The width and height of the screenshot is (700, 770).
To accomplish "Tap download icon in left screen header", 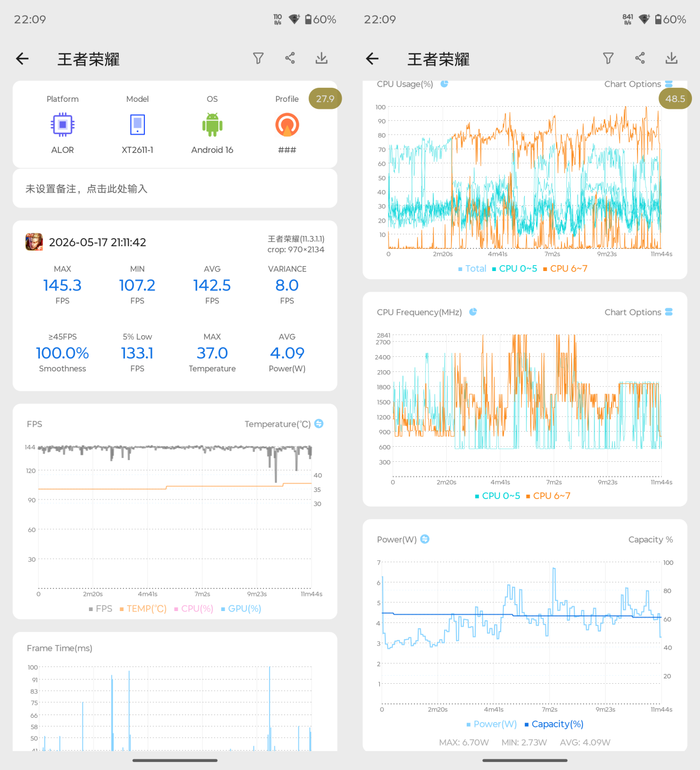I will 322,58.
